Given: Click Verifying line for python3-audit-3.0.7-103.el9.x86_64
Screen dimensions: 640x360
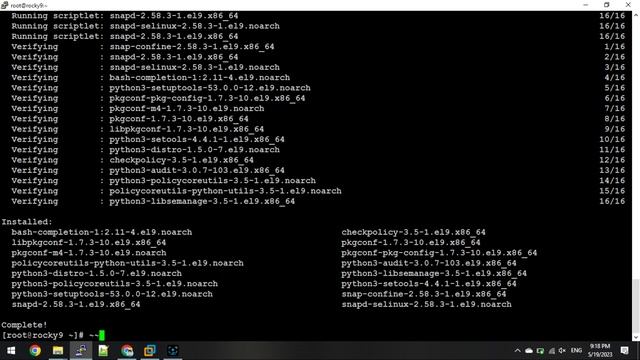Looking at the screenshot, I should (148, 170).
